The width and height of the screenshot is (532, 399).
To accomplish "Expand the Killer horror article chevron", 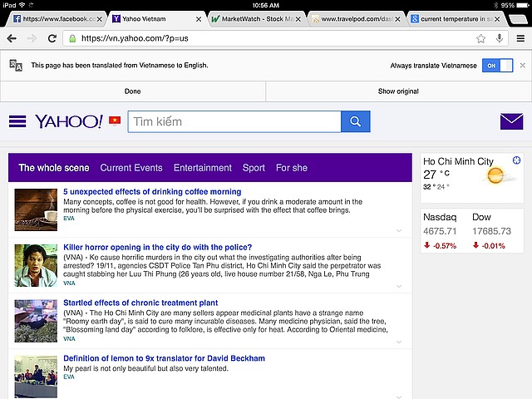I will 399,286.
